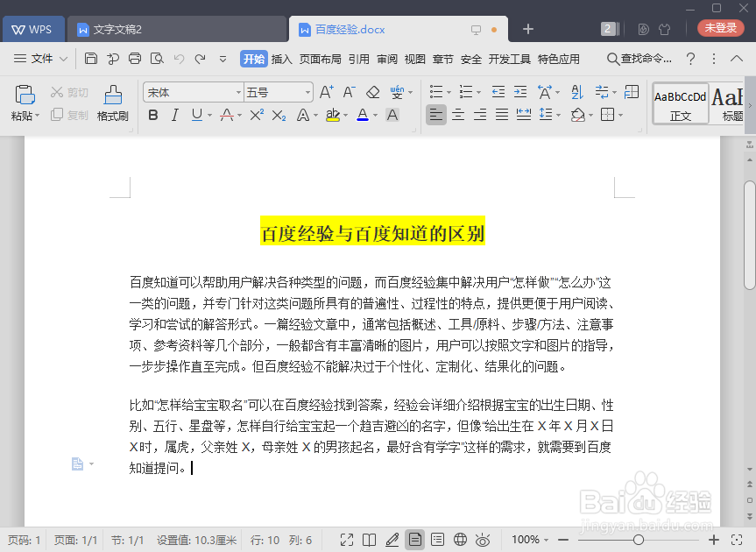Click the Paste clipboard icon
This screenshot has height=552, width=756.
pos(25,95)
